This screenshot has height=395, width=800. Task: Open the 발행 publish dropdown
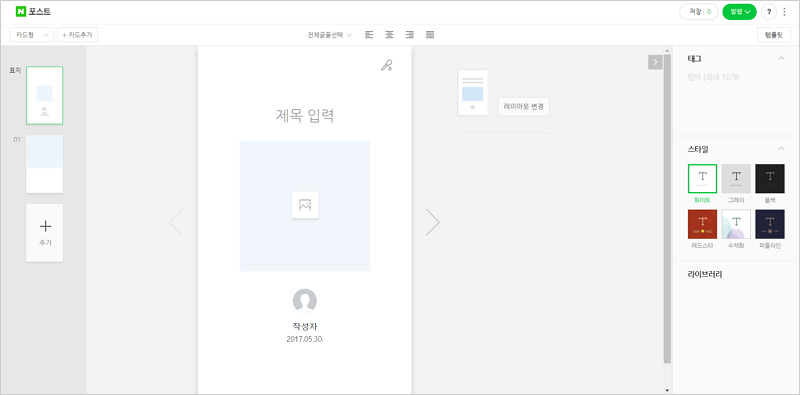pyautogui.click(x=739, y=11)
